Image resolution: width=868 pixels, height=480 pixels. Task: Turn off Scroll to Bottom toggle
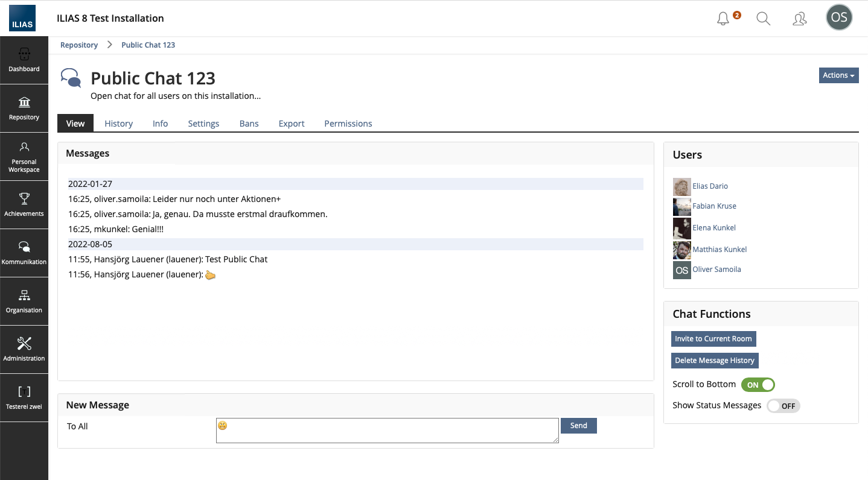(758, 385)
